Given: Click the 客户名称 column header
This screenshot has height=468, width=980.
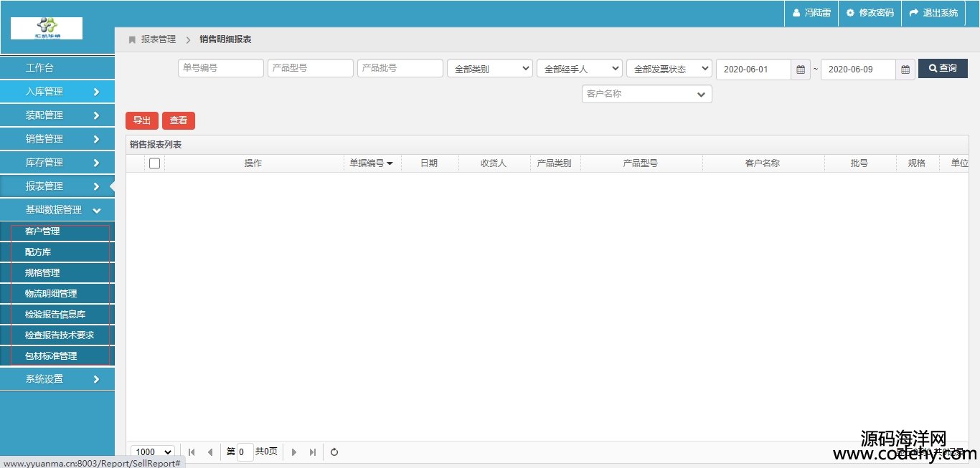Looking at the screenshot, I should (x=763, y=163).
